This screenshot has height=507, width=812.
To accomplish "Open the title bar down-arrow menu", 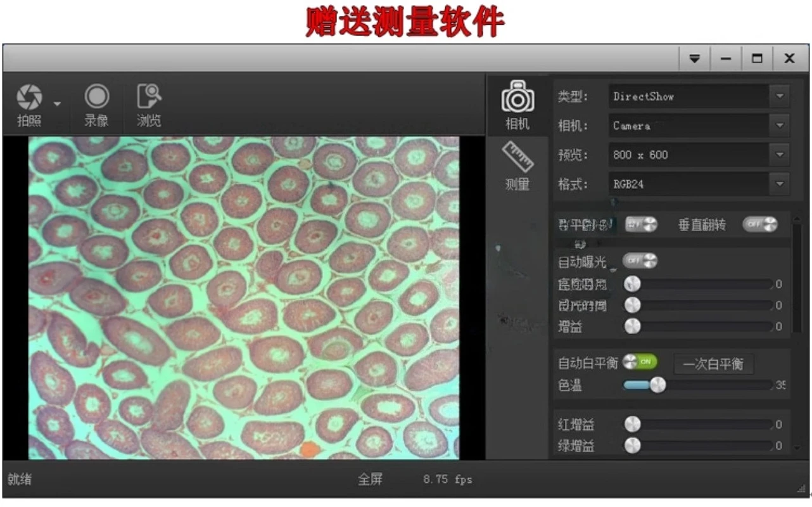I will click(695, 58).
